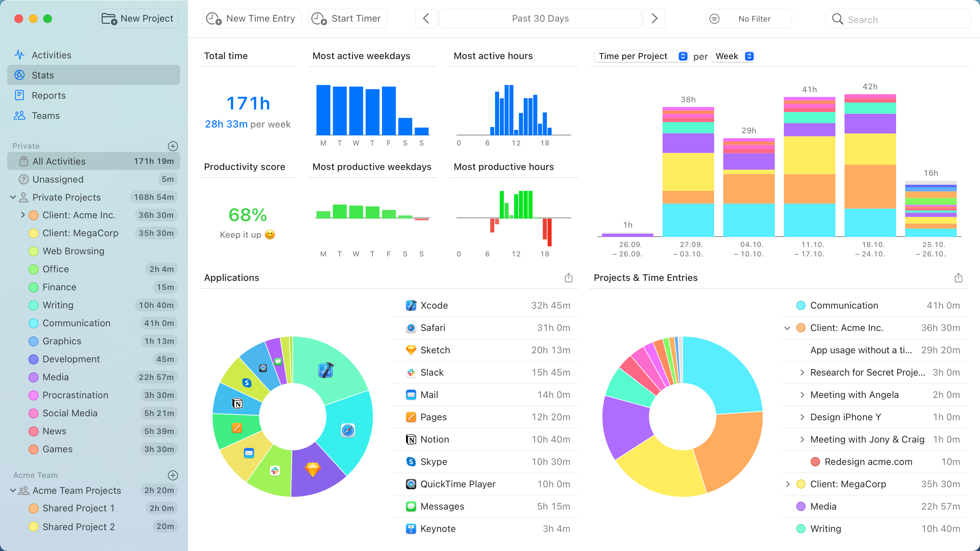Collapse the Acme Team Projects section
This screenshot has height=551, width=980.
(x=13, y=490)
